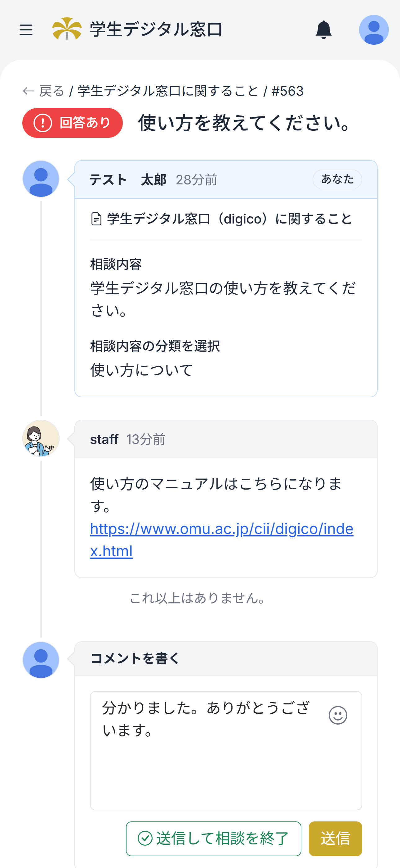The height and width of the screenshot is (868, 400).
Task: Click the あなた label badge
Action: pos(337,179)
